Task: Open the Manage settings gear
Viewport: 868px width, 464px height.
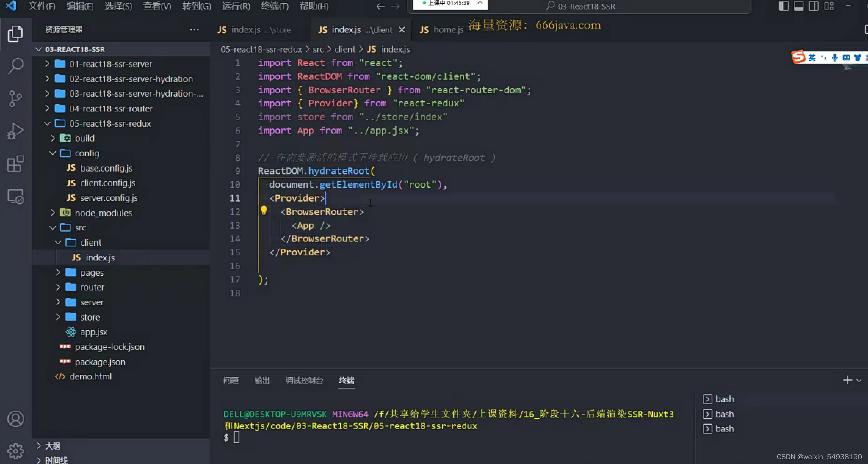Action: (15, 451)
